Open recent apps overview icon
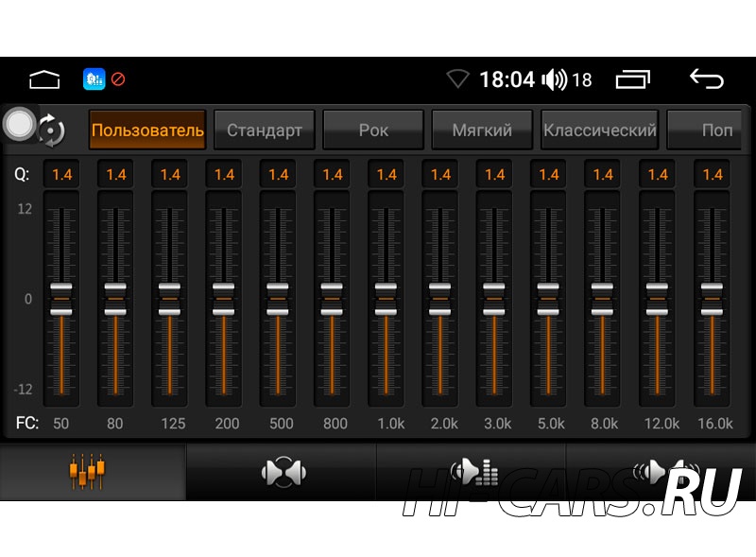Image resolution: width=756 pixels, height=557 pixels. 632,79
